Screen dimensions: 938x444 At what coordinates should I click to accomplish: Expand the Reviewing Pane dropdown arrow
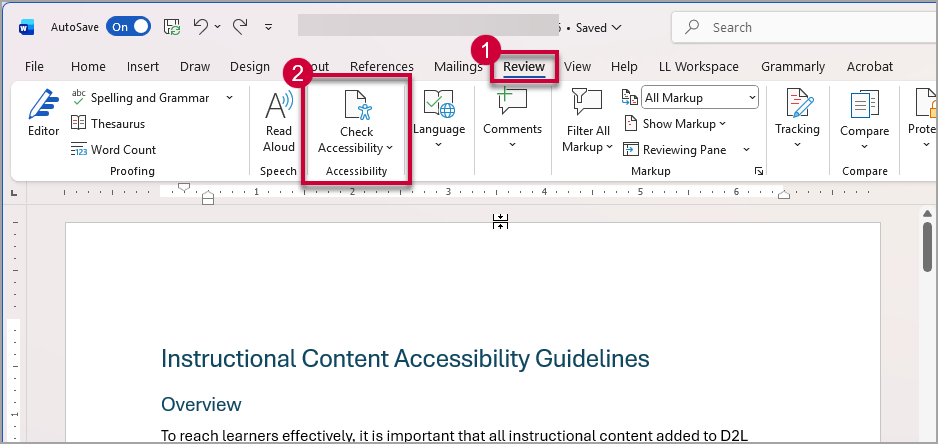[x=747, y=150]
